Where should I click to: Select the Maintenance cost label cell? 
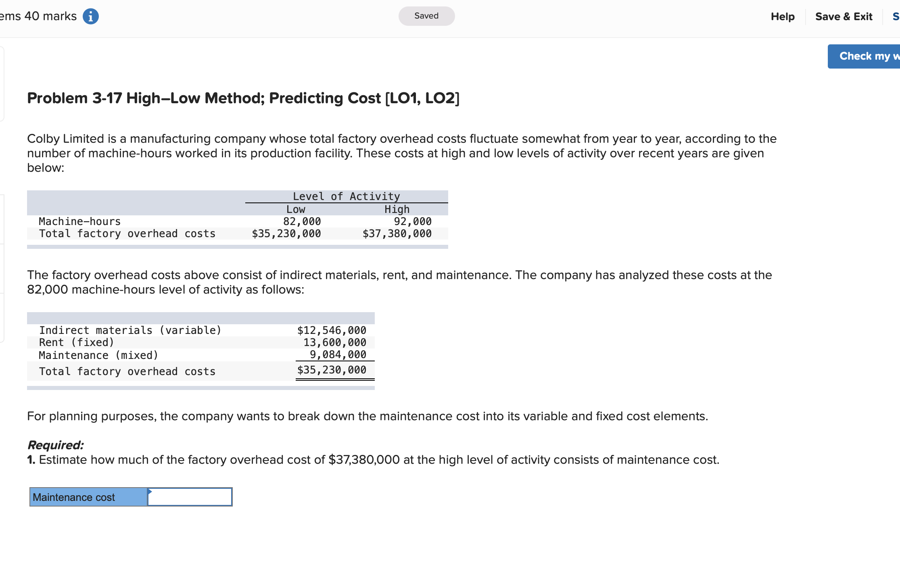[88, 497]
